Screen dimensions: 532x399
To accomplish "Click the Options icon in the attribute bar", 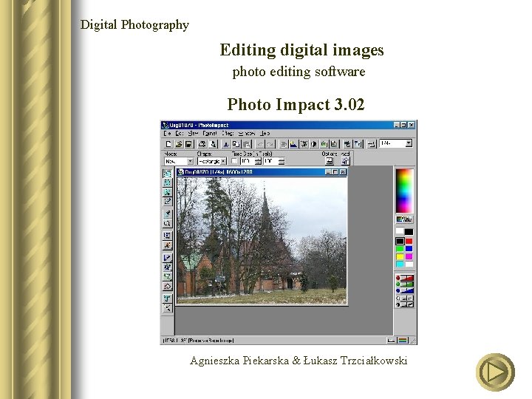I will pos(329,161).
